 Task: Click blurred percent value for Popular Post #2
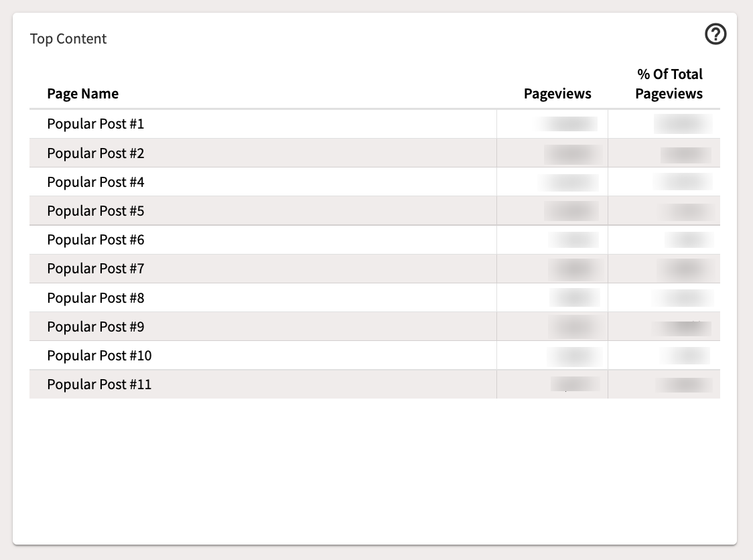[x=686, y=155]
